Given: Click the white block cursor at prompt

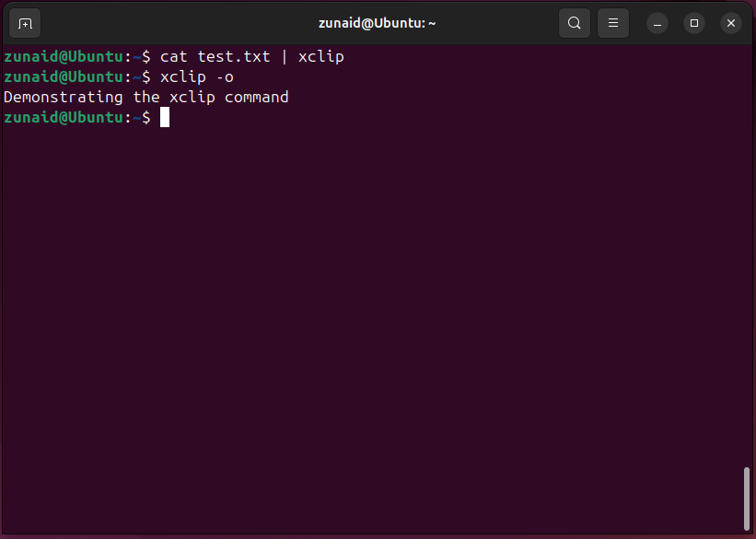Looking at the screenshot, I should [165, 118].
